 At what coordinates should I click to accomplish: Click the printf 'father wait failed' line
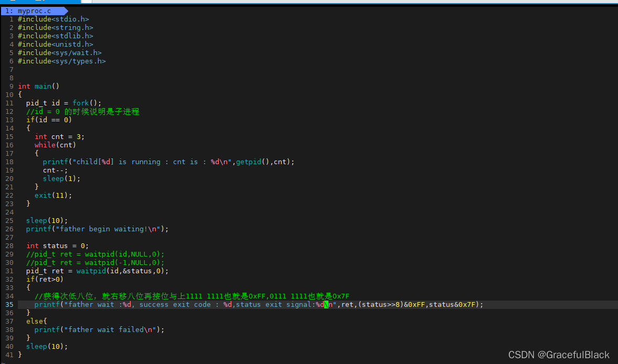pos(99,330)
